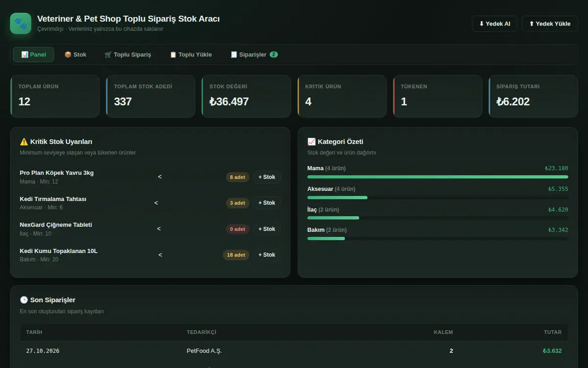588x368 pixels.
Task: Click the Bakım category progress bar
Action: point(438,238)
